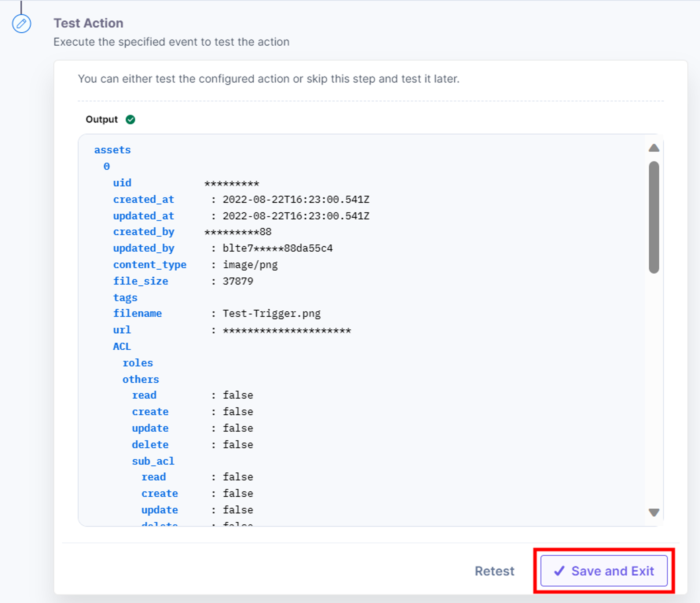
Task: Click the created_at timestamp value
Action: 296,199
